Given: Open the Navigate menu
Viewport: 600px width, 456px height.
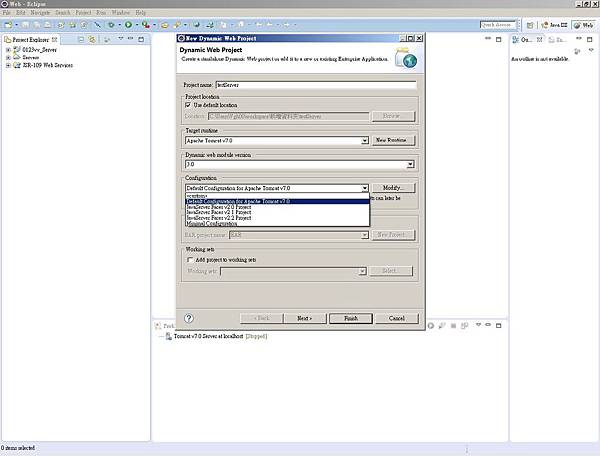Looking at the screenshot, I should (40, 13).
